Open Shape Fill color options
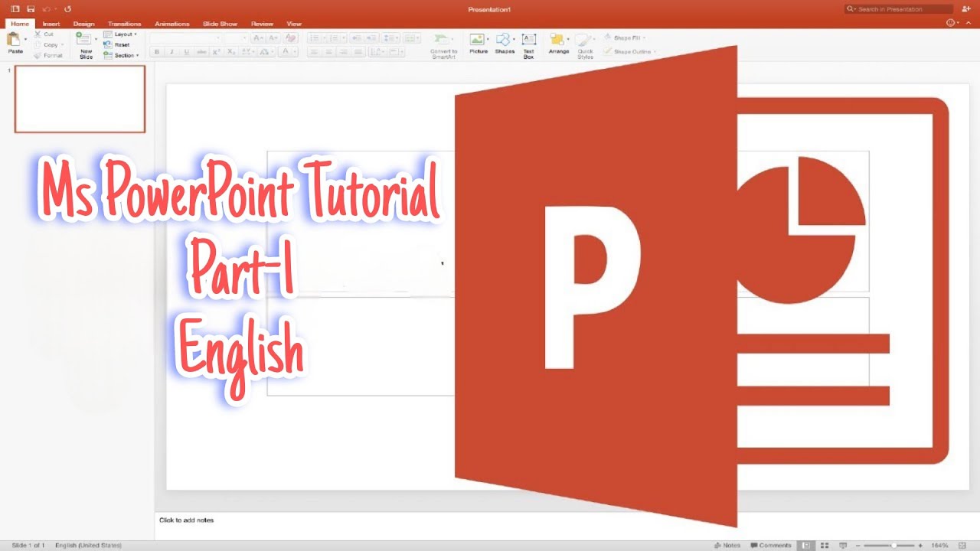 [625, 37]
